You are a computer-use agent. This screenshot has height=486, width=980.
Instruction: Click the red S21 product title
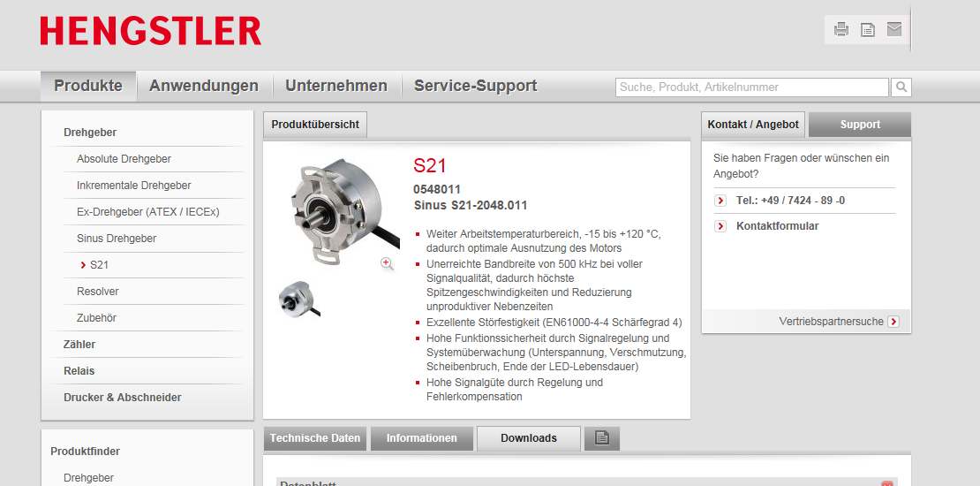pyautogui.click(x=430, y=166)
